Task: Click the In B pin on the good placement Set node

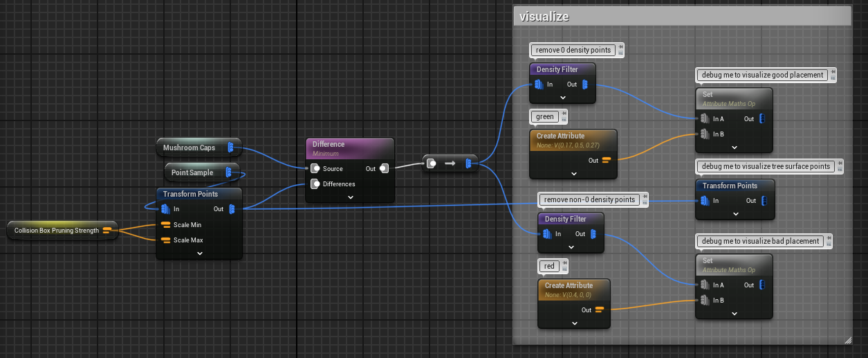Action: pyautogui.click(x=704, y=134)
